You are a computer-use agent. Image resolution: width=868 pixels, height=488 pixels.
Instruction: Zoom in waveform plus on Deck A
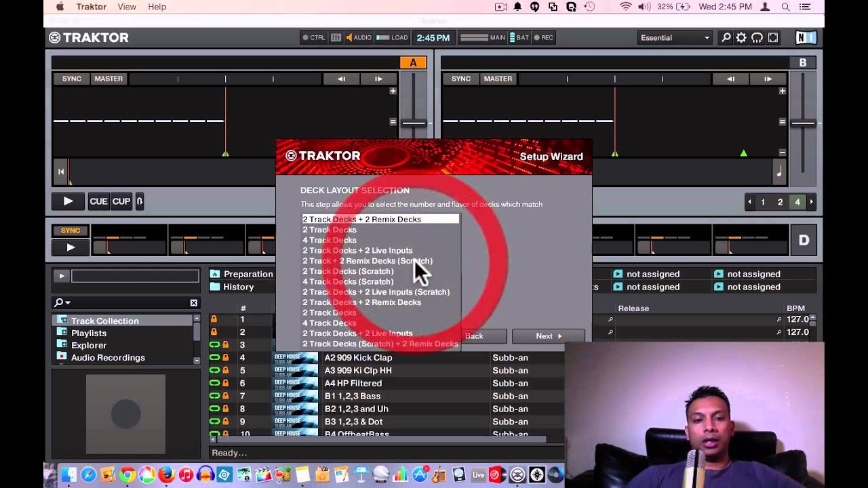pyautogui.click(x=393, y=91)
